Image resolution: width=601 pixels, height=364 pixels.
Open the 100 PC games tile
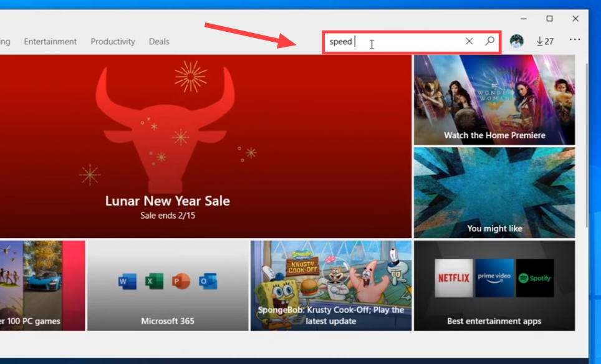click(x=42, y=286)
